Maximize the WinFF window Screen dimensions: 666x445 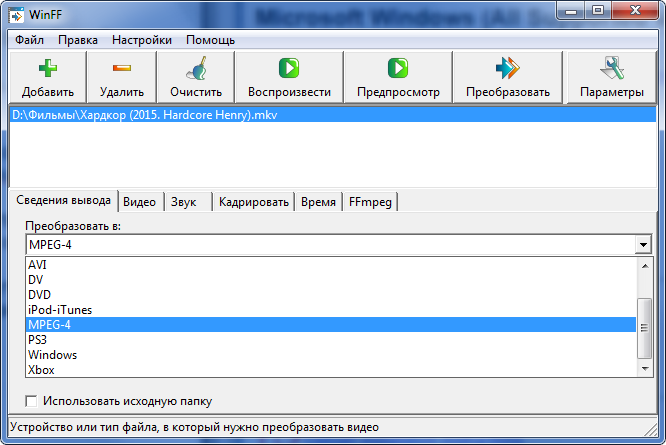(598, 11)
